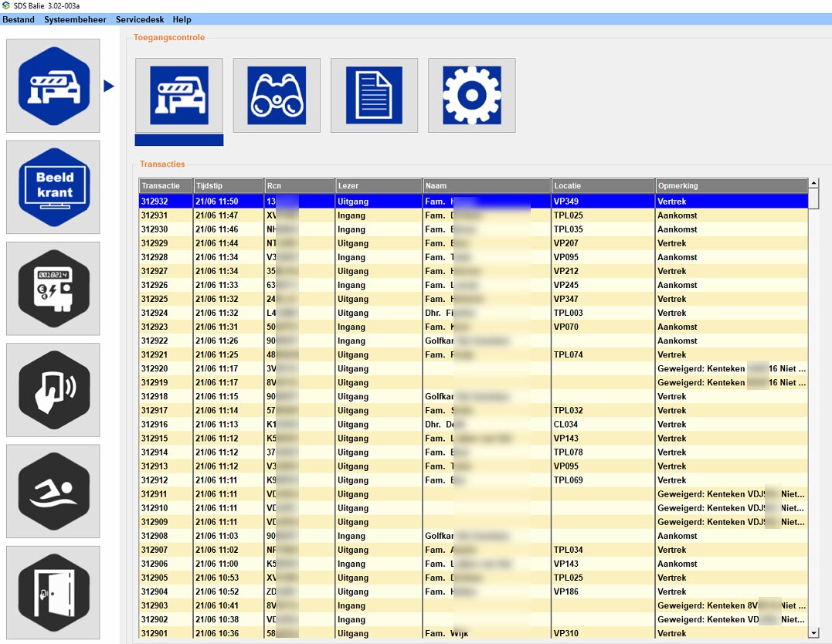The width and height of the screenshot is (832, 644).
Task: Open the energy meter module
Action: coord(53,289)
